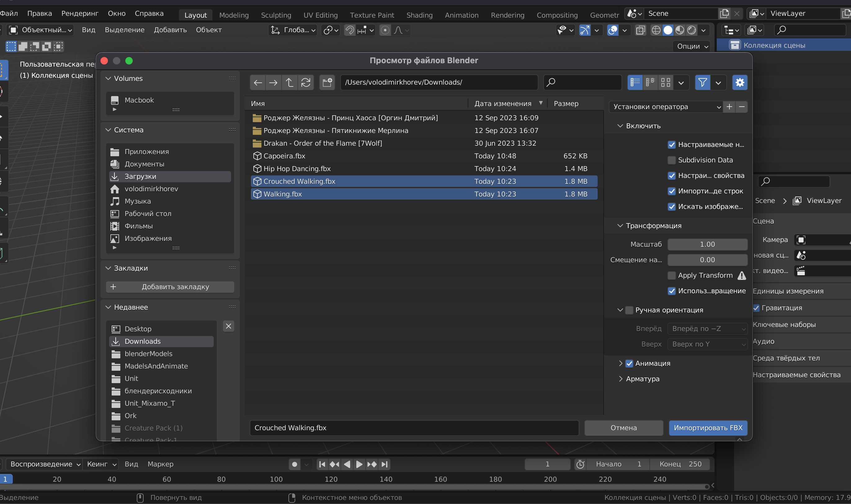Viewport: 851px width, 504px height.
Task: Jump to timeline end frame
Action: 384,464
